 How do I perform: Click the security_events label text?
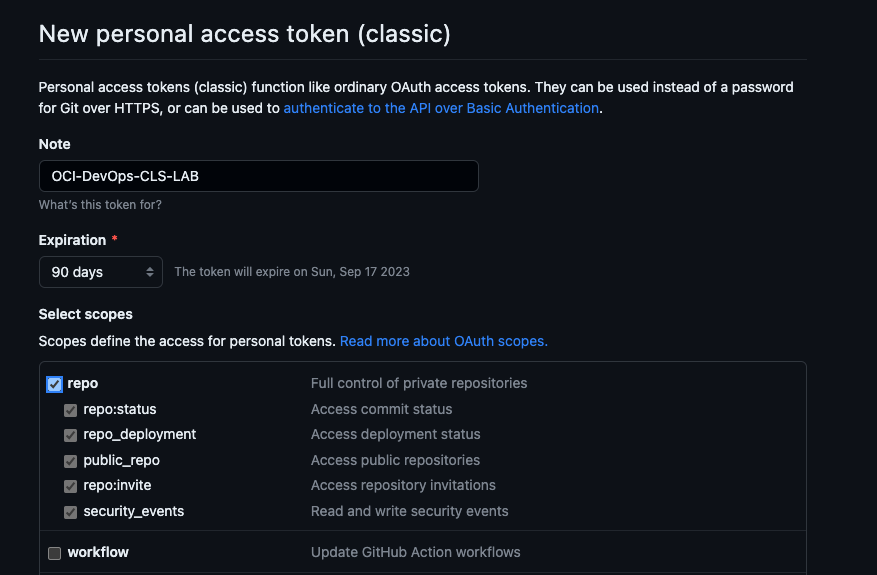(x=134, y=511)
